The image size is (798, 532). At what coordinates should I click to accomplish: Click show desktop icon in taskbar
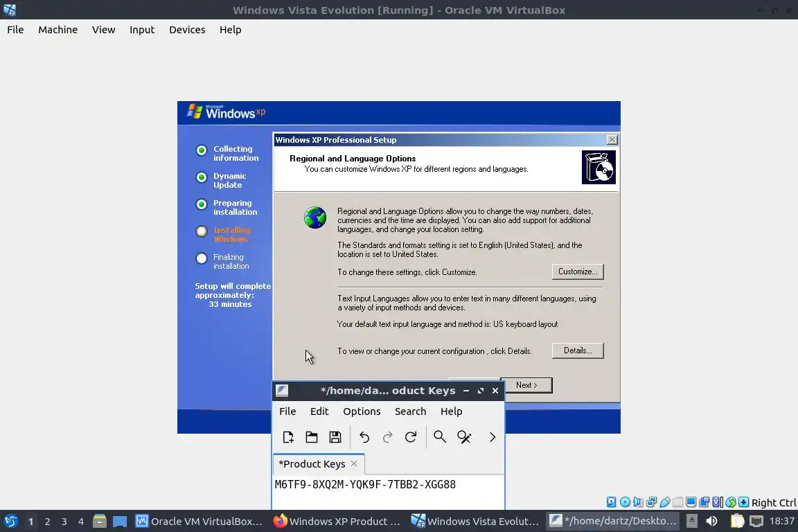click(x=120, y=522)
